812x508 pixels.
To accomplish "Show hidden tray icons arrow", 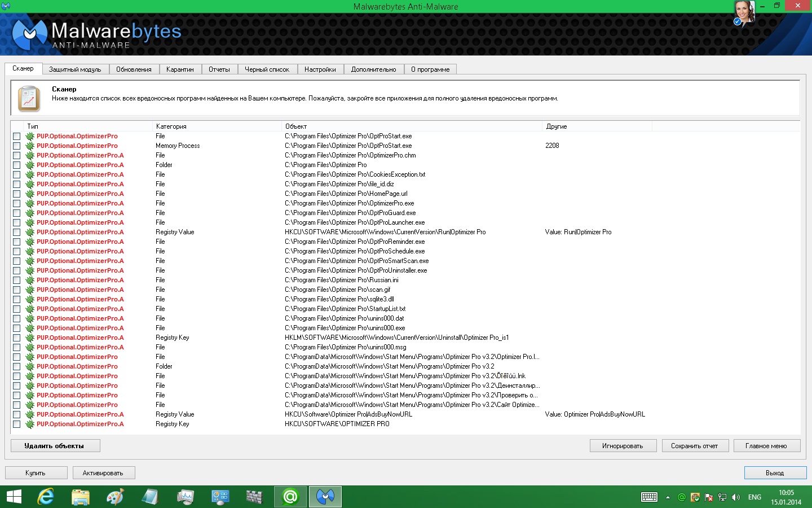I will click(668, 497).
